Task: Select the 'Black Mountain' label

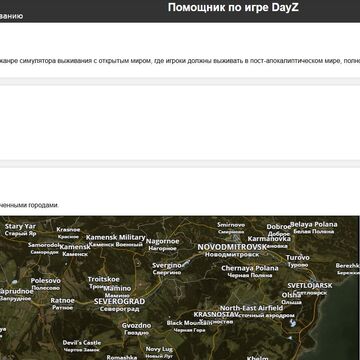Action: (189, 323)
